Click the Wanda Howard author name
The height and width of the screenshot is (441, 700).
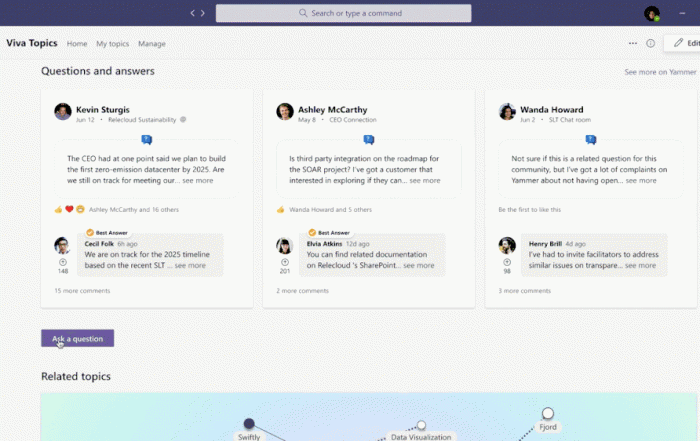[552, 109]
